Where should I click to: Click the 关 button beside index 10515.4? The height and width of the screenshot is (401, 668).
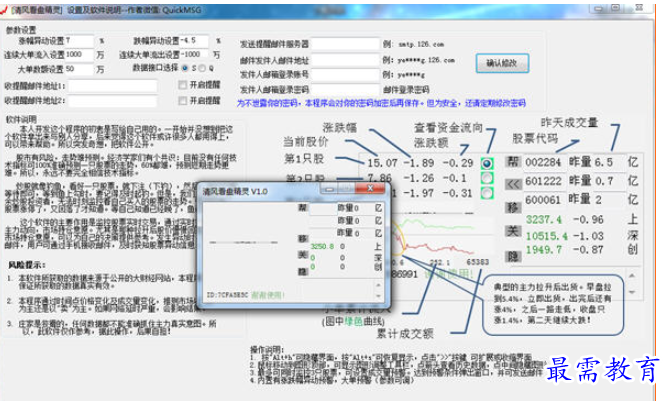coord(513,231)
